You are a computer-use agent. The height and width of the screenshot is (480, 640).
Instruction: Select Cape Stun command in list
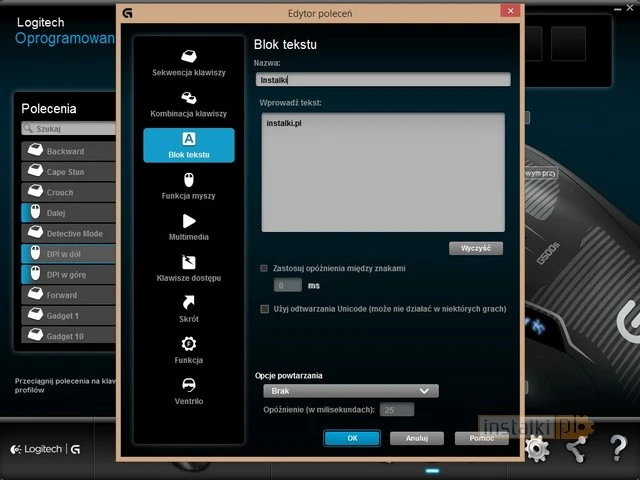(x=69, y=172)
